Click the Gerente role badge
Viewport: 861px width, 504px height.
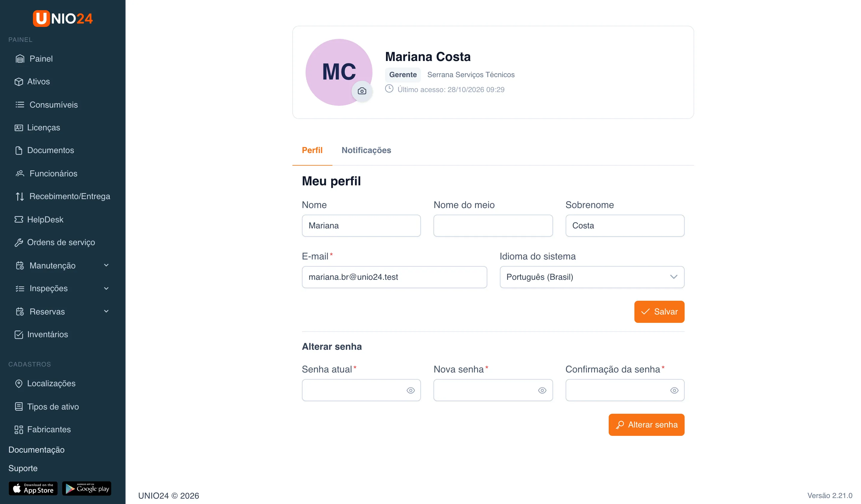click(x=403, y=75)
